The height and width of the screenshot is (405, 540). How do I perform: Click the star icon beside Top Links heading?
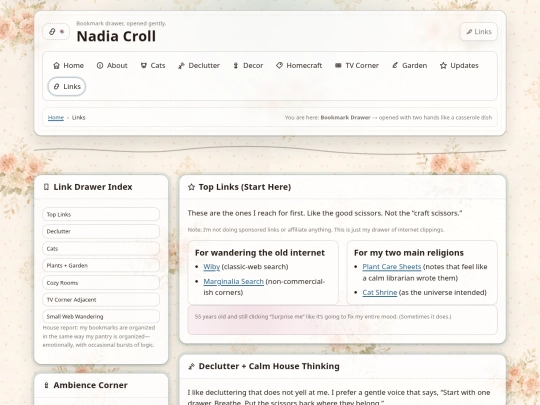coord(191,187)
